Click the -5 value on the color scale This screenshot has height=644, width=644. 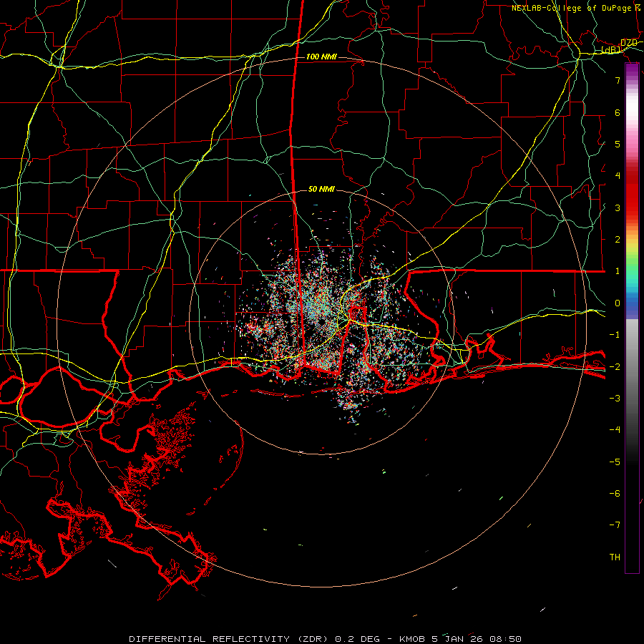615,462
